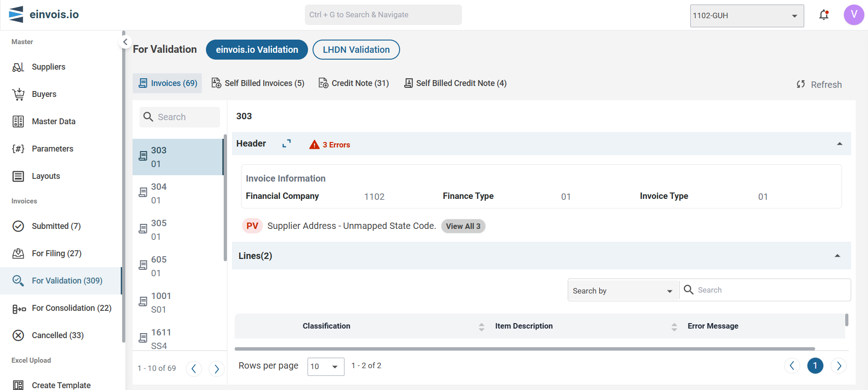This screenshot has height=390, width=868.
Task: Open the notifications bell
Action: [824, 15]
